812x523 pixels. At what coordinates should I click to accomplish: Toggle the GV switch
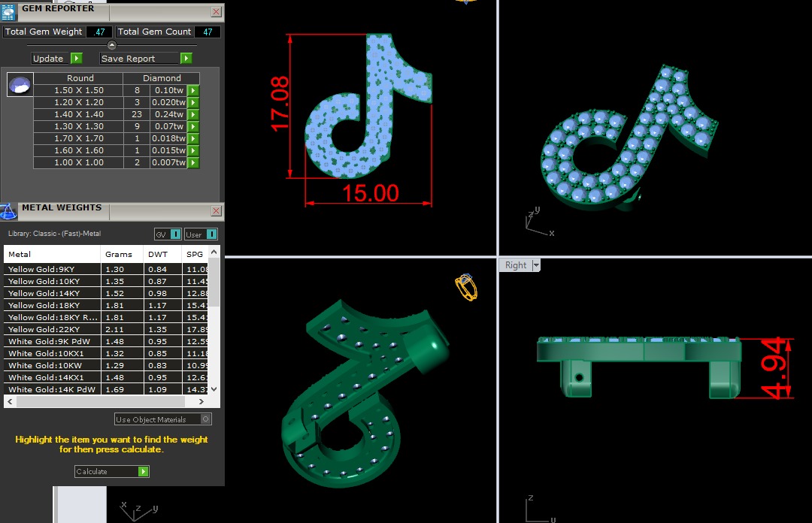click(x=175, y=234)
